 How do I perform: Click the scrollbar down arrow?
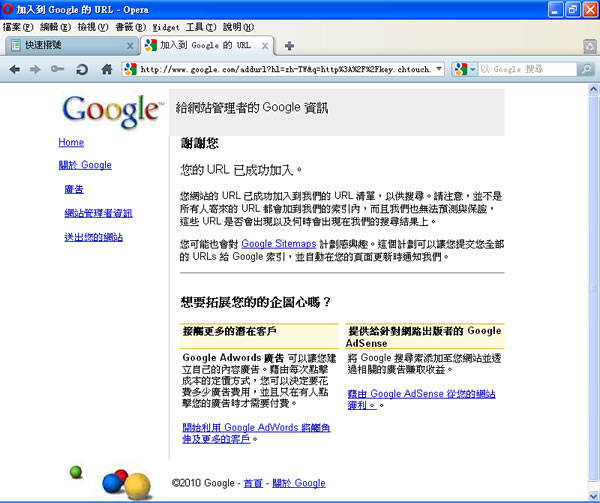pos(593,496)
